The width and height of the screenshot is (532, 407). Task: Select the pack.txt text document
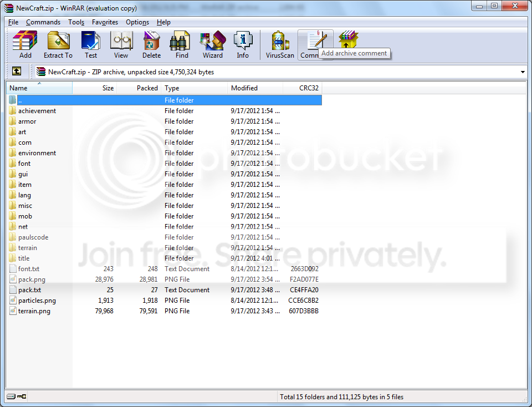29,290
